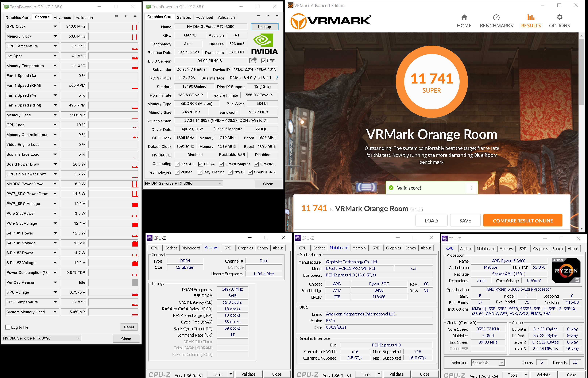Click the PWR_SRC Voltage sensor graph
Screen dimensions: 588x378
pos(113,203)
